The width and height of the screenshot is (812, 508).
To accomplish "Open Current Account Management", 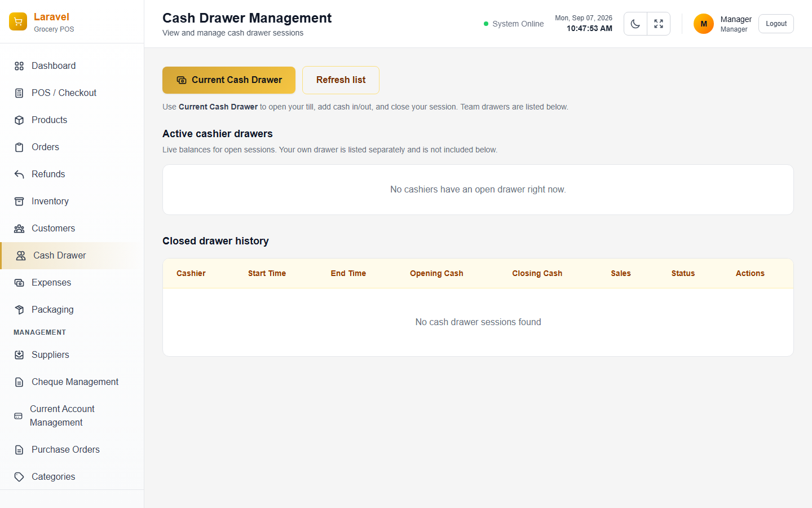I will tap(72, 416).
